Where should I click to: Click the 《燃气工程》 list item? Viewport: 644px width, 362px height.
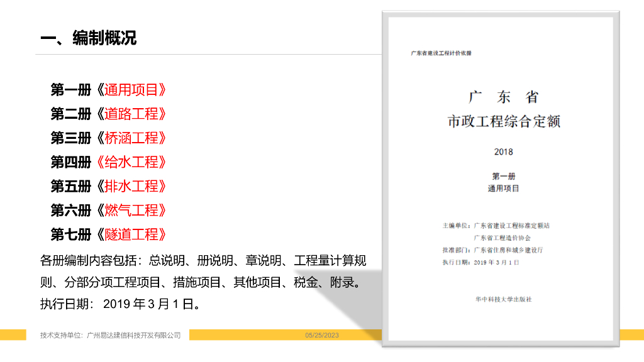(131, 211)
